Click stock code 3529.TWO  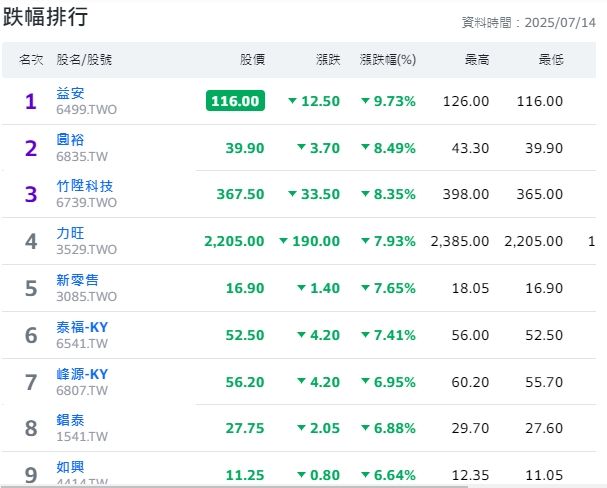(86, 250)
